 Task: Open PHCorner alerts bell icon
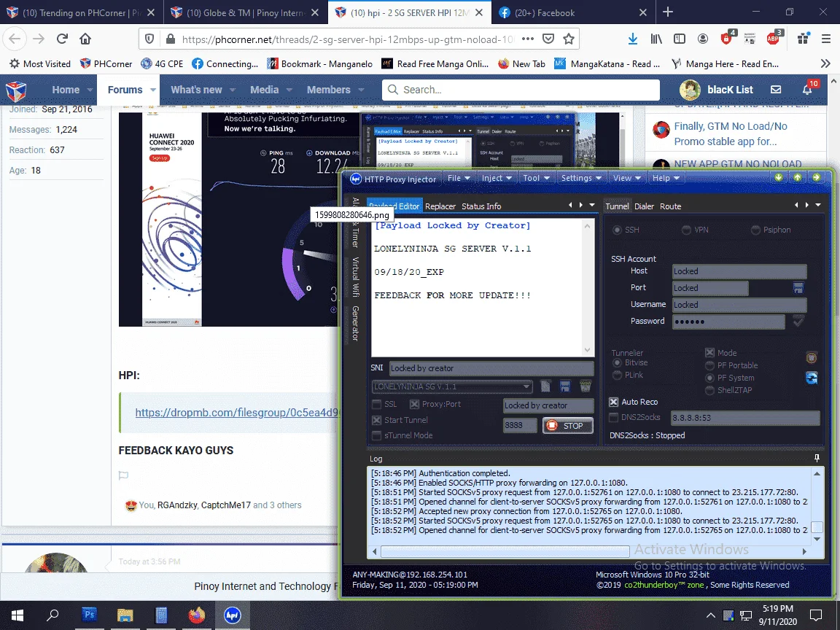[807, 90]
